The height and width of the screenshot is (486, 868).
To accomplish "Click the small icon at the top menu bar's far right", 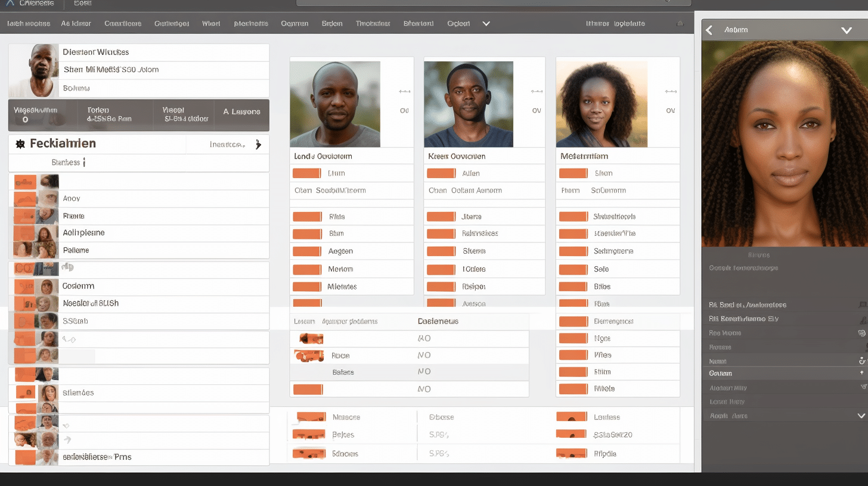I will click(680, 24).
